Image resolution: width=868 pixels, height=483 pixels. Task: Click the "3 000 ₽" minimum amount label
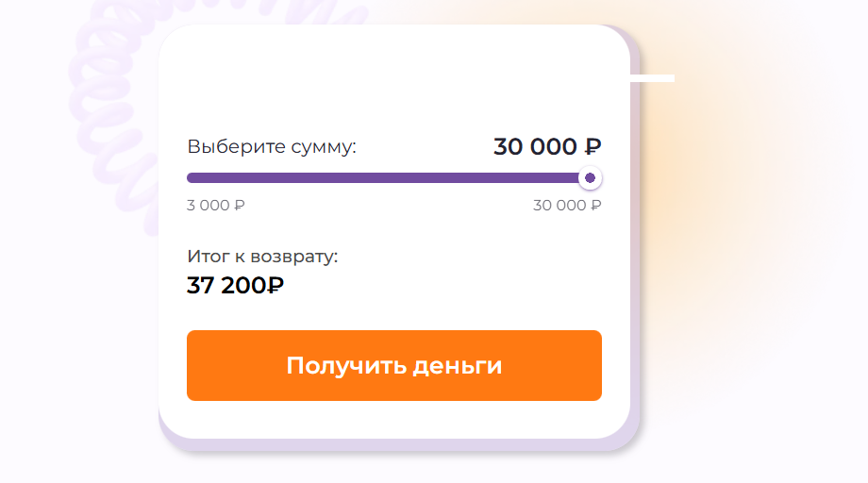[x=215, y=206]
